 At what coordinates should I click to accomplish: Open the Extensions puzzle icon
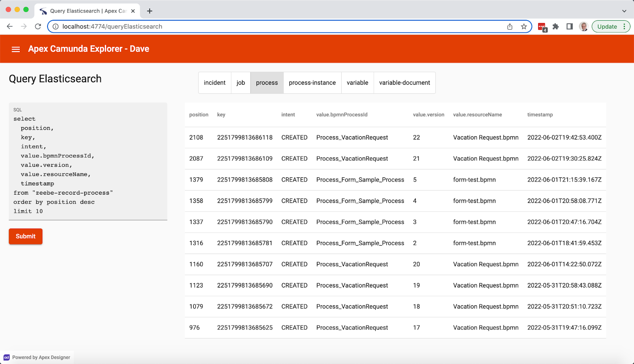(556, 27)
